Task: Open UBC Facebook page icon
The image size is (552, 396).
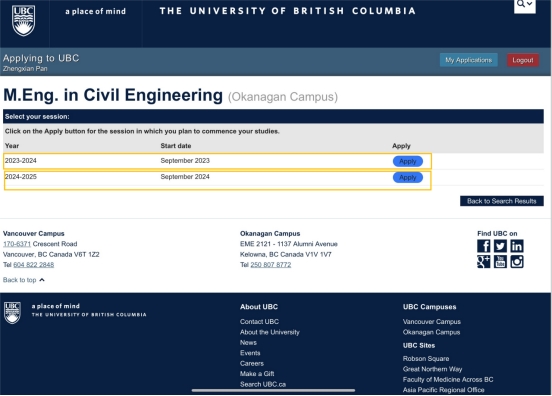Action: click(483, 246)
